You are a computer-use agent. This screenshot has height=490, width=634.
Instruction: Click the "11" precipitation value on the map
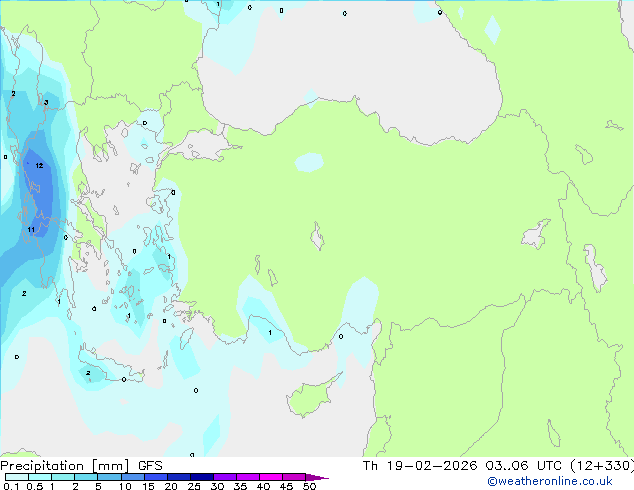tap(31, 230)
